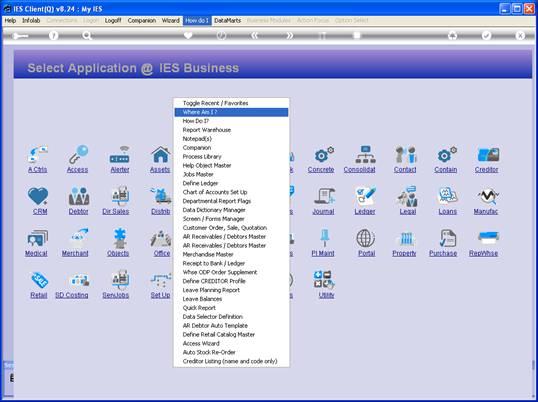Launch the Portal globe icon
This screenshot has height=402, width=538.
tap(366, 238)
